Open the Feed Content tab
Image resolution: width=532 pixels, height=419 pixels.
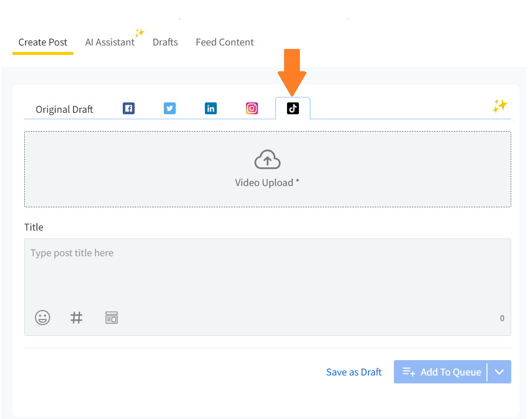225,43
